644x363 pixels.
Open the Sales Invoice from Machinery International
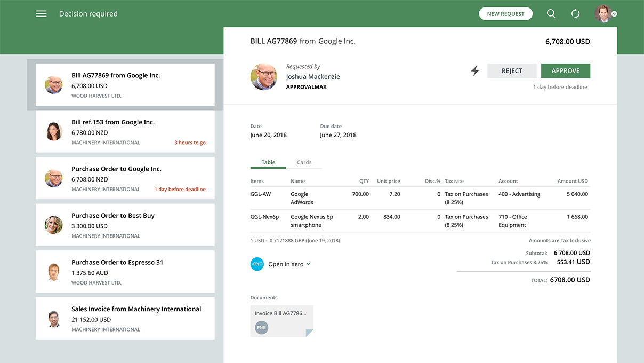point(125,318)
